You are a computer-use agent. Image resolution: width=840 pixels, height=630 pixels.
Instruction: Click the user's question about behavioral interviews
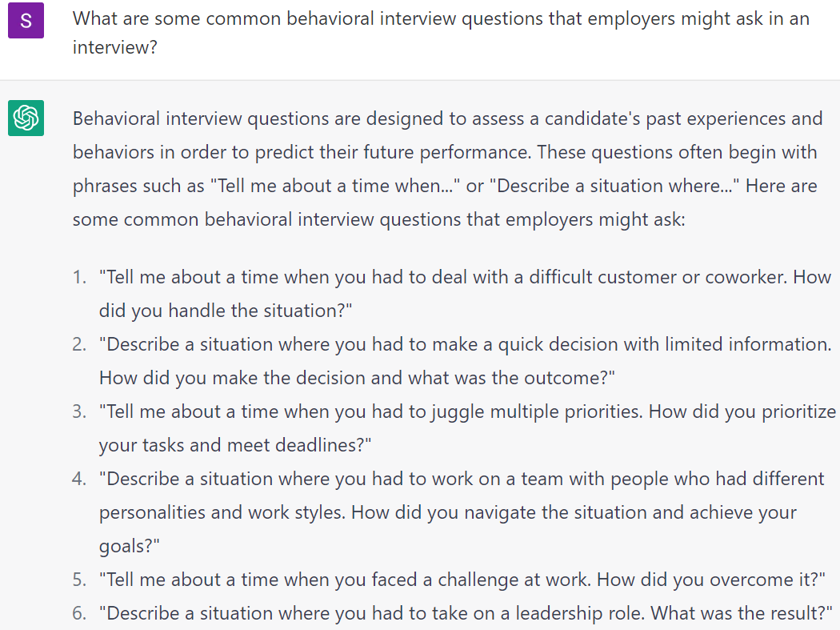[441, 33]
